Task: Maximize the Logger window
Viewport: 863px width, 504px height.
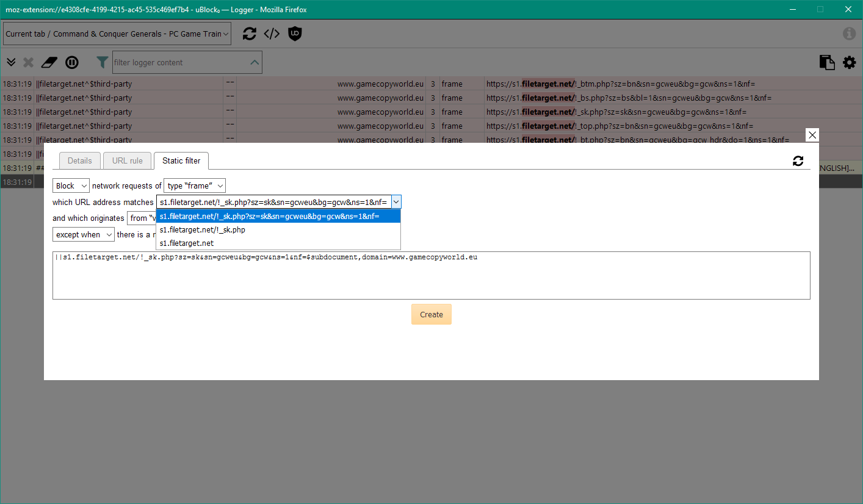Action: point(820,9)
